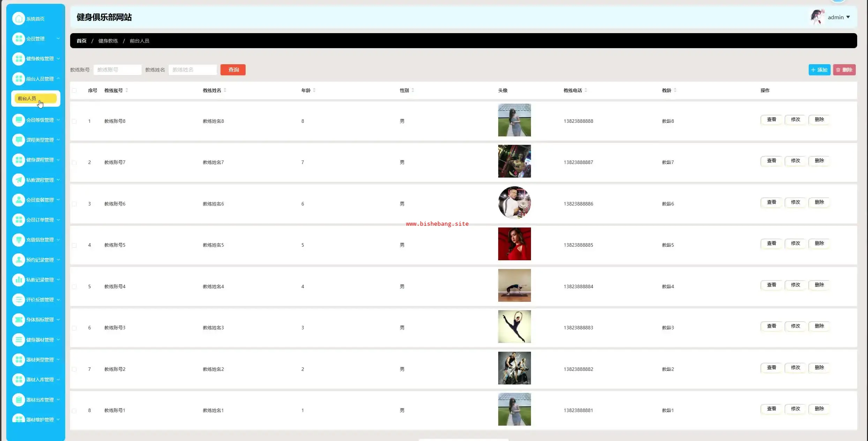Click the 身体指标管理 ticket icon
This screenshot has height=441, width=868.
coord(18,319)
